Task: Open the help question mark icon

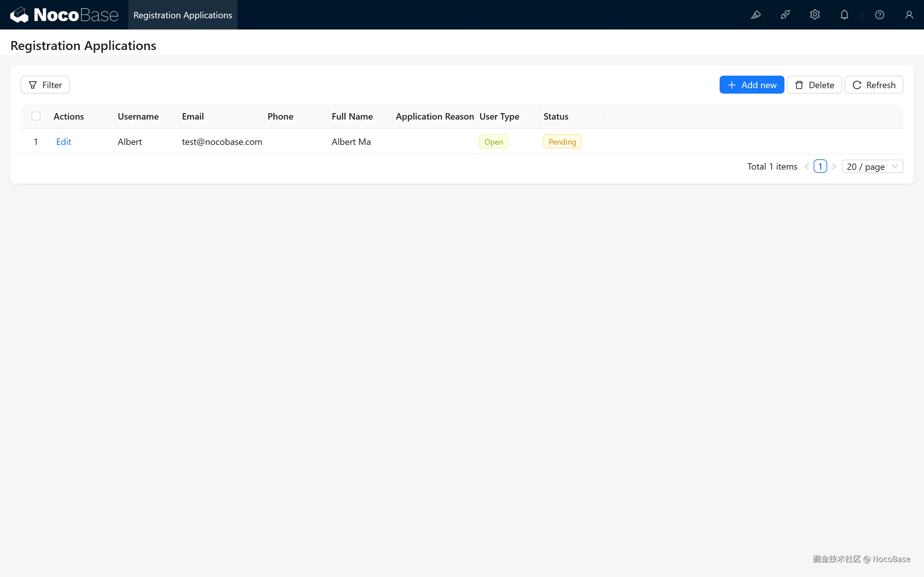Action: (x=879, y=15)
